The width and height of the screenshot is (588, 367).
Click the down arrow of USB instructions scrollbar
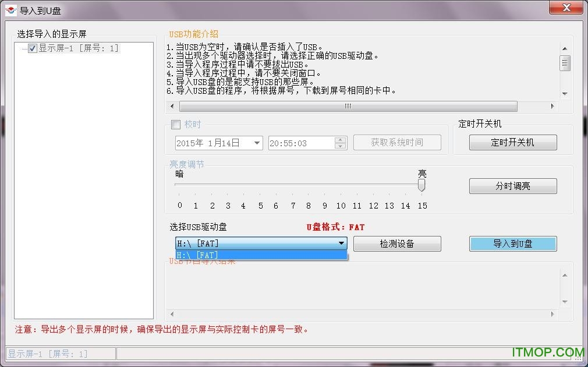[565, 93]
